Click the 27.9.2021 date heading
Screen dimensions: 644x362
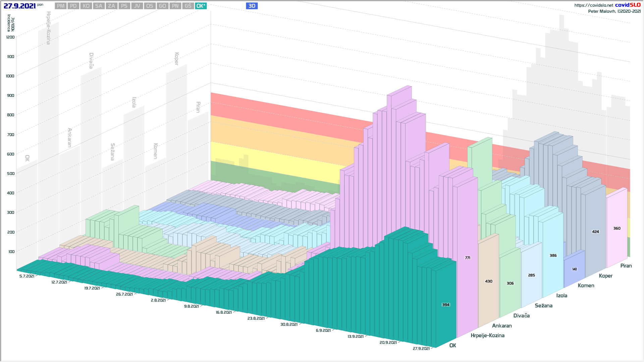pyautogui.click(x=19, y=6)
